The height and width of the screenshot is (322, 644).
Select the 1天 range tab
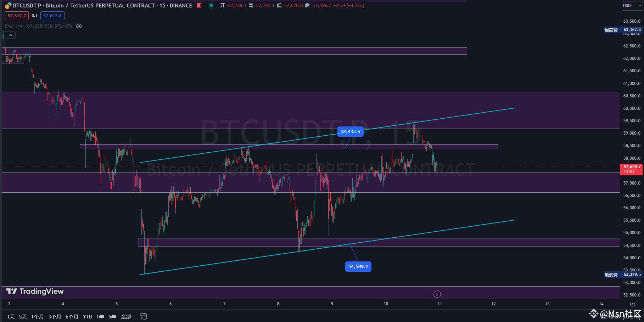[11, 316]
